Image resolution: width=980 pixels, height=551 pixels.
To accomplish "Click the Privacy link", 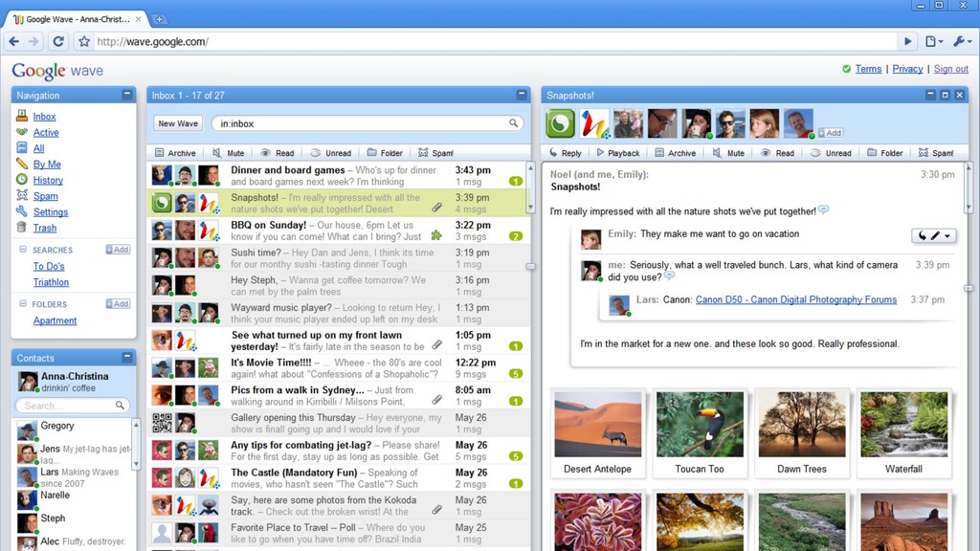I will coord(907,69).
